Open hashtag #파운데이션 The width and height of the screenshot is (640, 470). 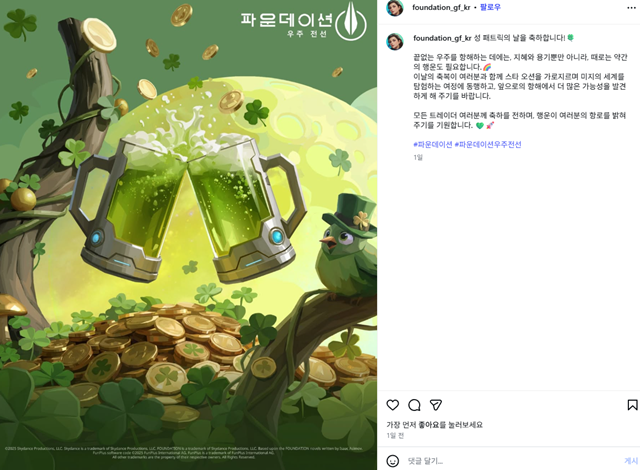click(433, 144)
